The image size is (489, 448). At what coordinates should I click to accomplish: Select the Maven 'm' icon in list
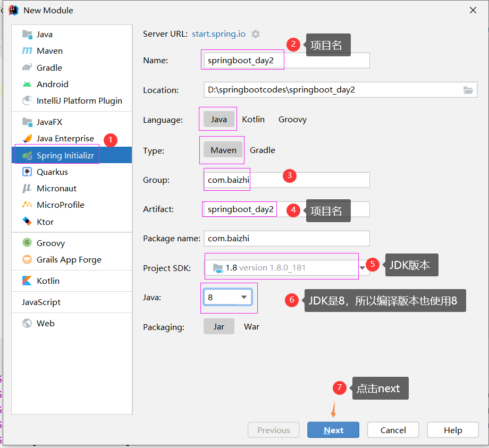point(27,50)
